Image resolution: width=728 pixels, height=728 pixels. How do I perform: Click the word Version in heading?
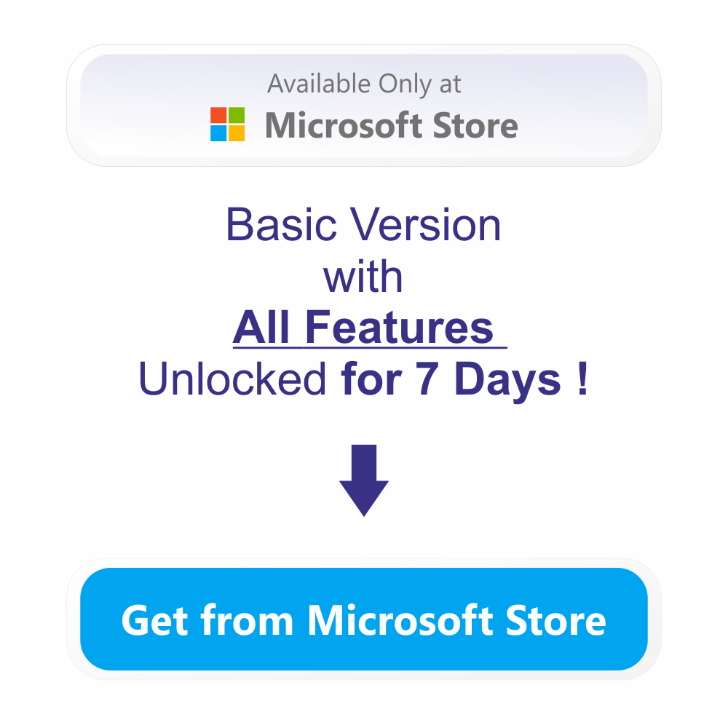pyautogui.click(x=425, y=225)
